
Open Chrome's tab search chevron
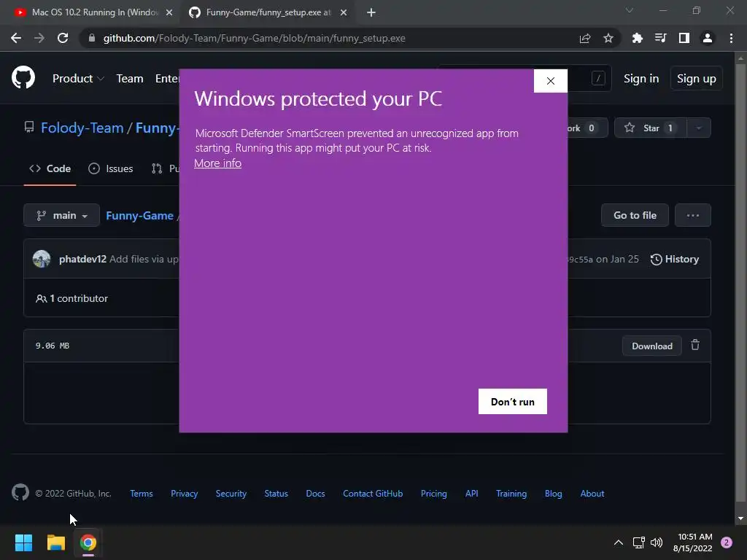630,10
